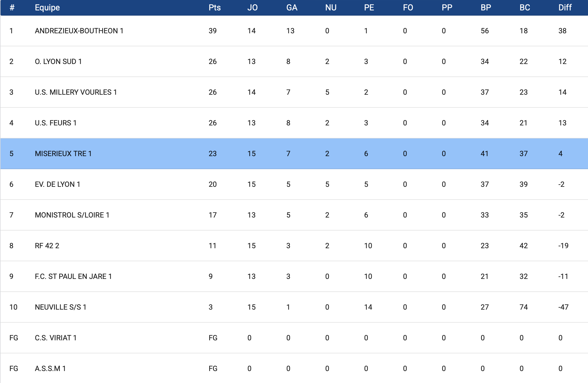Screen dimensions: 588x383
Task: Click the Pts column header
Action: pos(214,8)
